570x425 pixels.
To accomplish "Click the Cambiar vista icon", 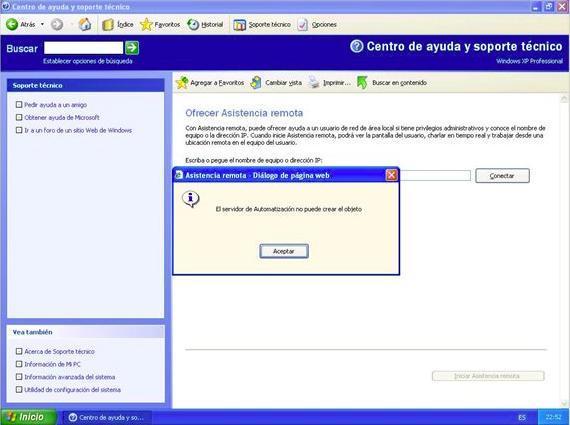I will coord(256,83).
